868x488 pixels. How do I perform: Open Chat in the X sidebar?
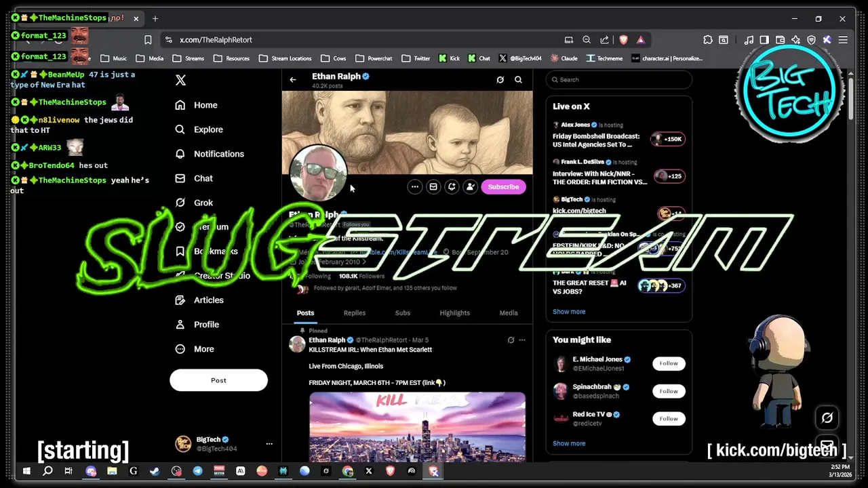[x=193, y=178]
